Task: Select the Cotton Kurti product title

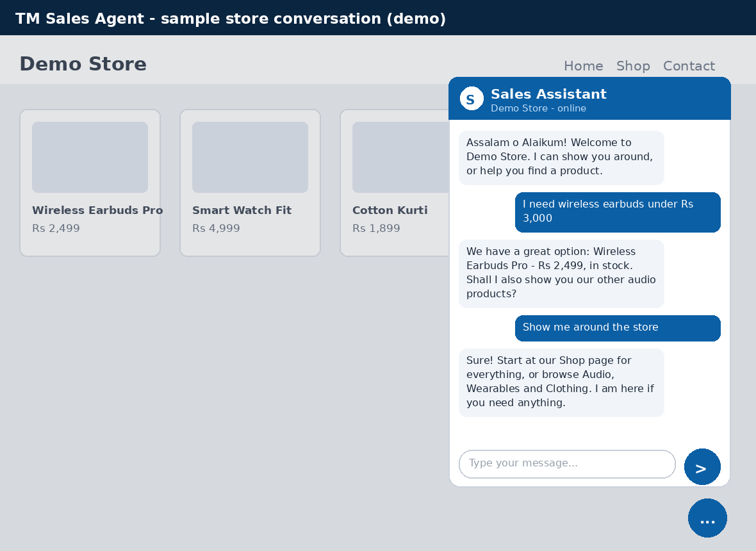Action: [x=390, y=210]
